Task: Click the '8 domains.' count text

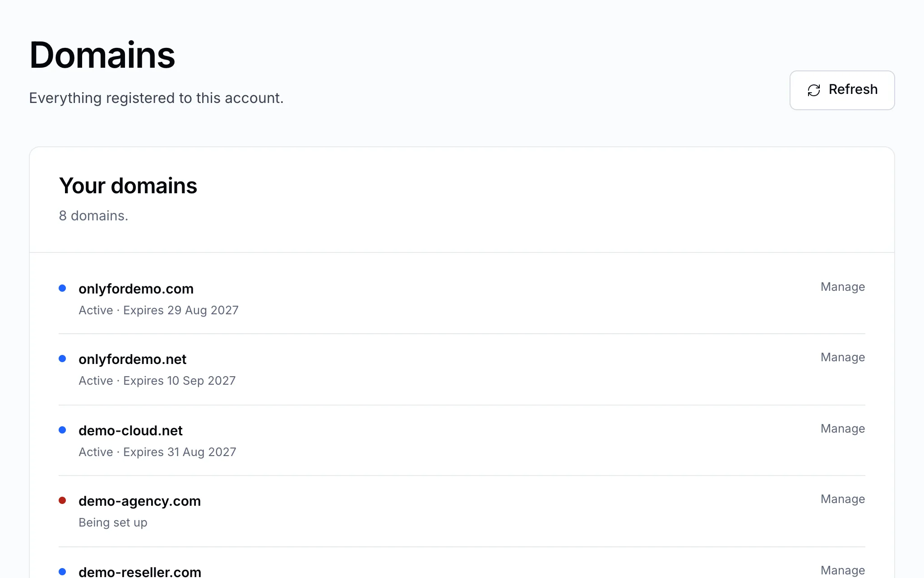Action: (93, 216)
